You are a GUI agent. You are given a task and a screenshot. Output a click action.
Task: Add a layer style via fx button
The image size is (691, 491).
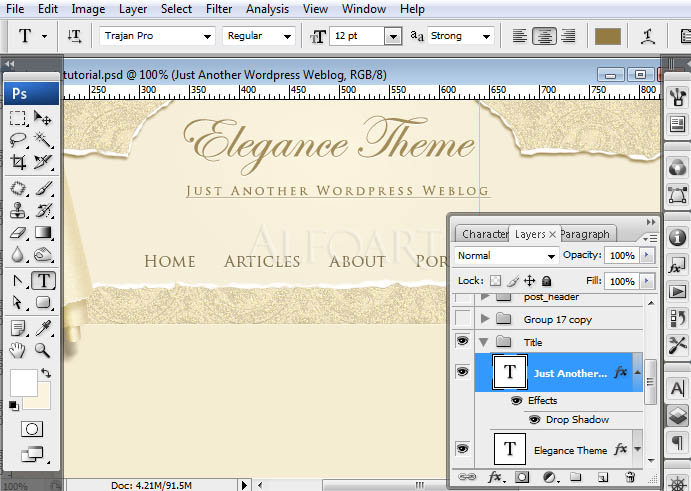[495, 477]
